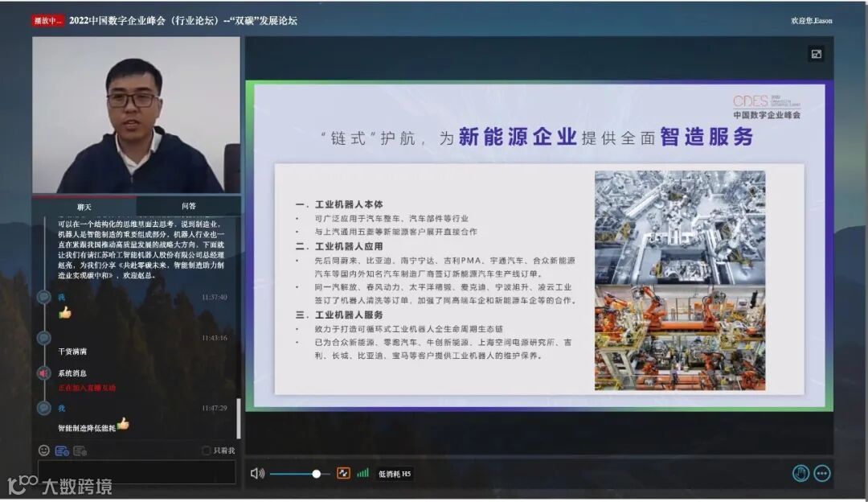Toggle fullscreen for the slide view
Screen dimensions: 868x502
point(817,54)
